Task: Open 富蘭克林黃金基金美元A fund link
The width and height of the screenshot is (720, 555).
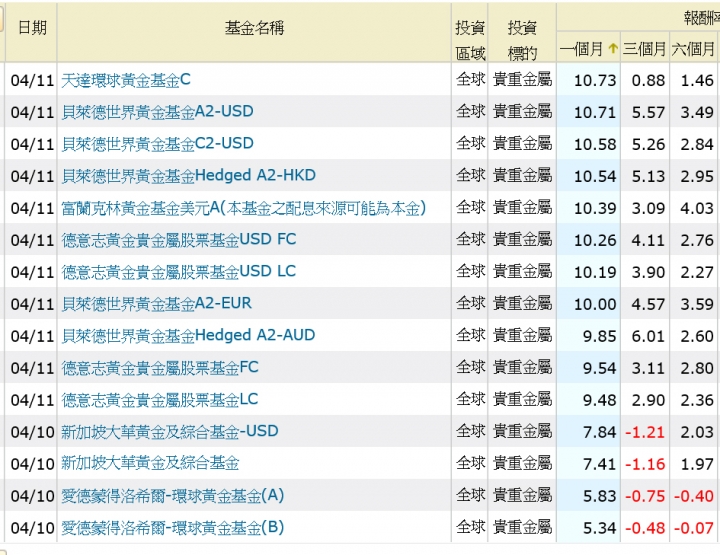Action: click(243, 208)
